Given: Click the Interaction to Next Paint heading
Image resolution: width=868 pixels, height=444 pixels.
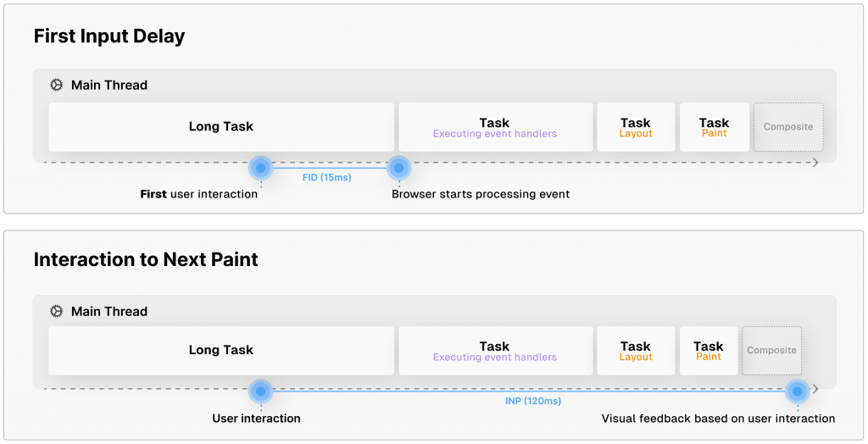Looking at the screenshot, I should [146, 260].
